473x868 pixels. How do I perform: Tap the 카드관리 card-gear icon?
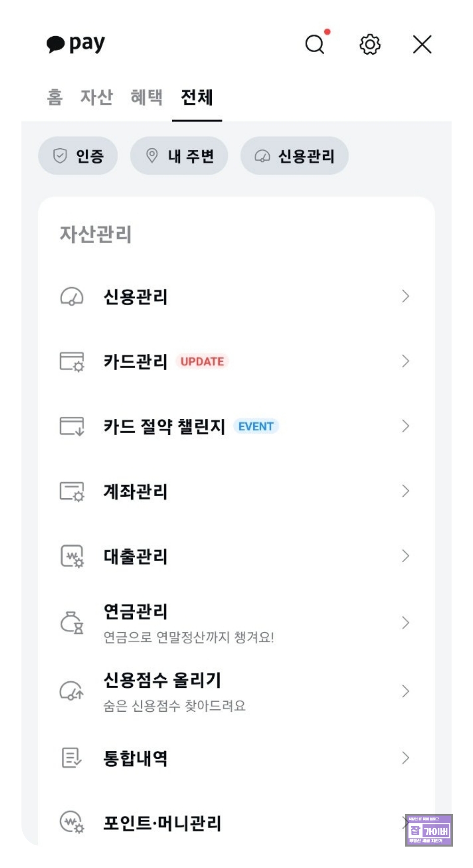[72, 362]
